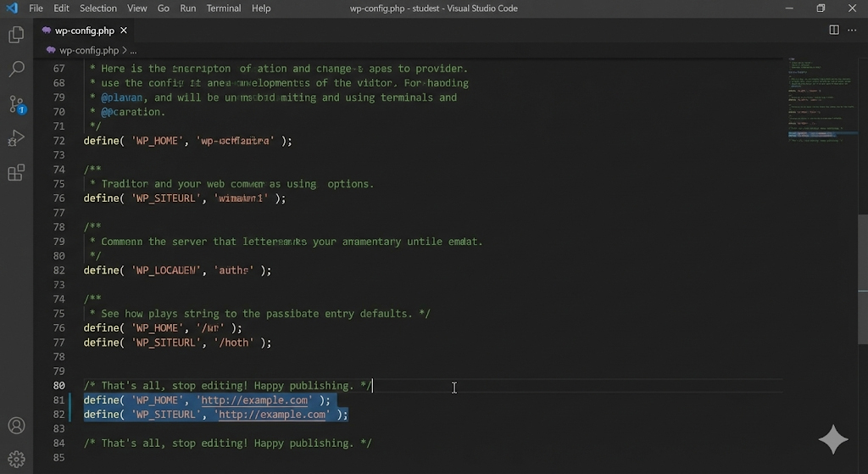Open the Go menu
The height and width of the screenshot is (474, 868).
164,8
